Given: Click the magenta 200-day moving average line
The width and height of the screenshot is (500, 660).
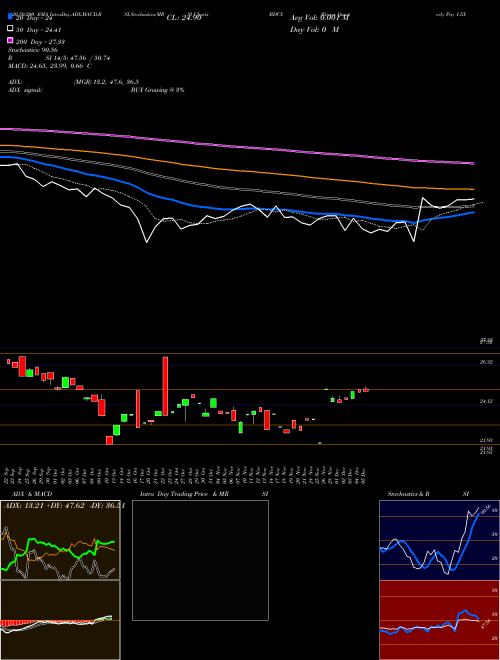Looking at the screenshot, I should [237, 145].
